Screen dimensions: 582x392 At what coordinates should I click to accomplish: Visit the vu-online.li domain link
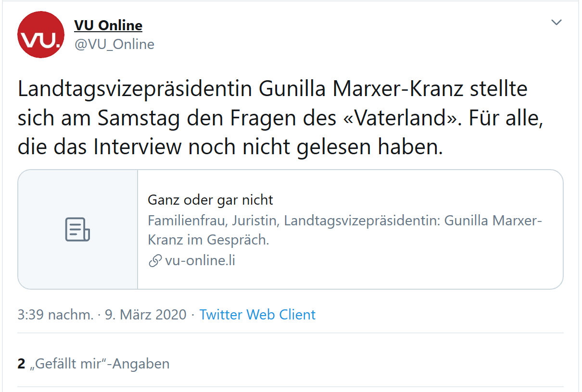click(200, 261)
